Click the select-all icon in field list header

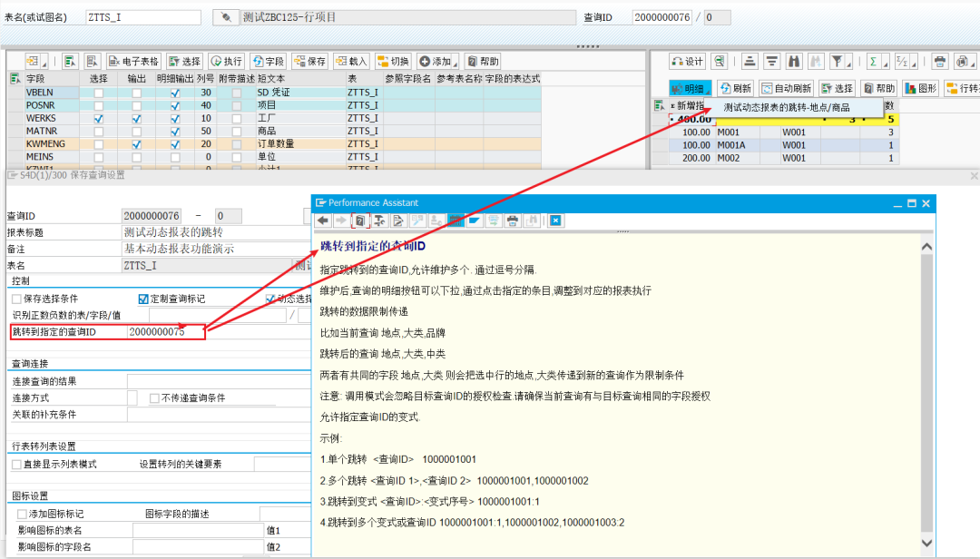tap(15, 79)
